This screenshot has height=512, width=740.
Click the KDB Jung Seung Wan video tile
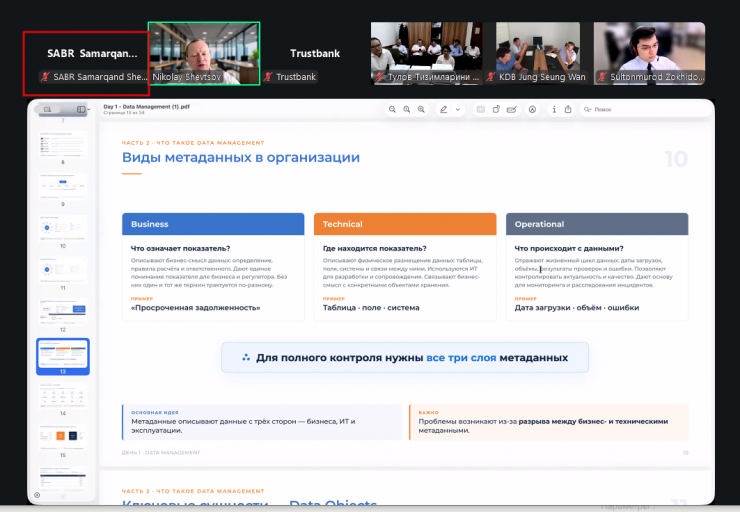[538, 53]
